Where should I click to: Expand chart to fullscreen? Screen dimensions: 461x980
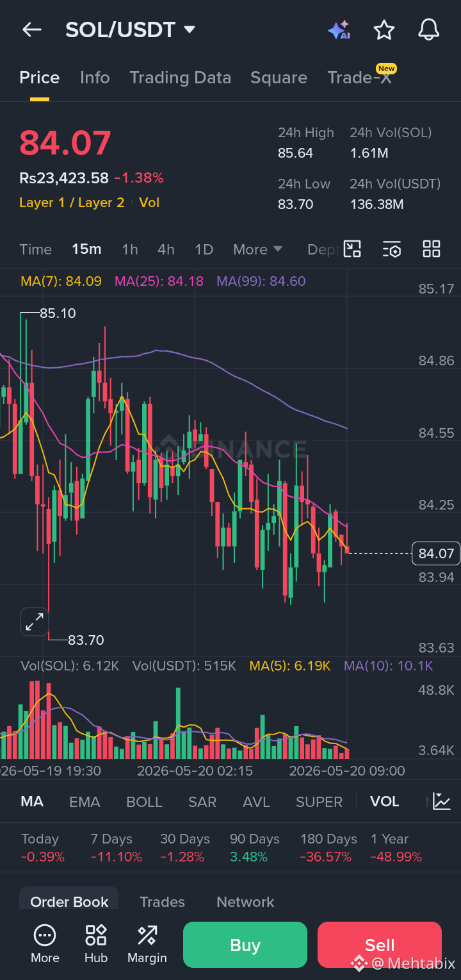(x=34, y=621)
